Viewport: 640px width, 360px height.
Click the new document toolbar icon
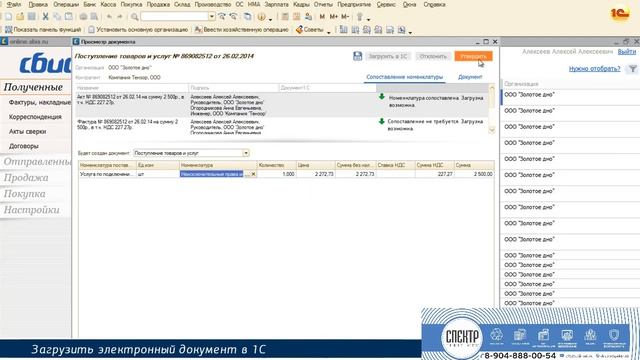click(9, 17)
